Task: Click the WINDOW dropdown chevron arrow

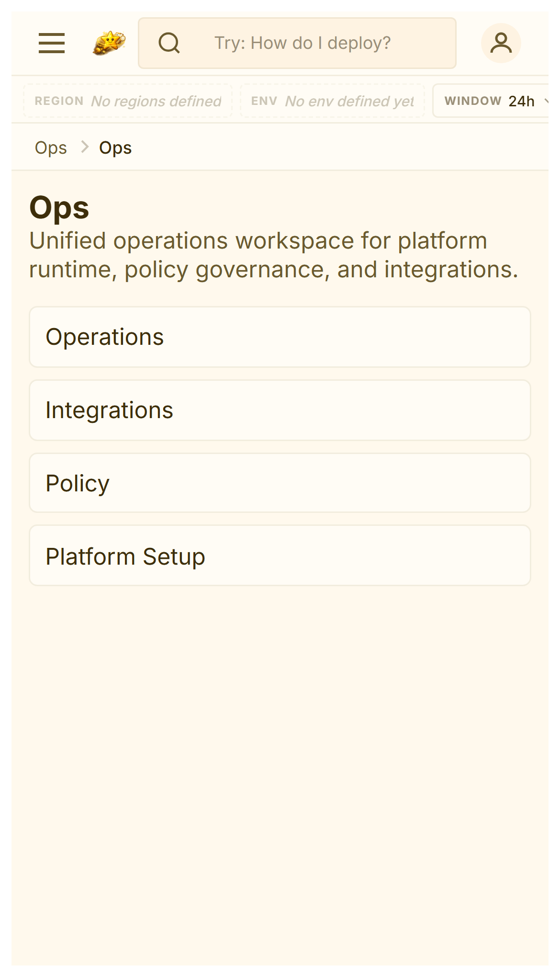Action: pos(547,101)
